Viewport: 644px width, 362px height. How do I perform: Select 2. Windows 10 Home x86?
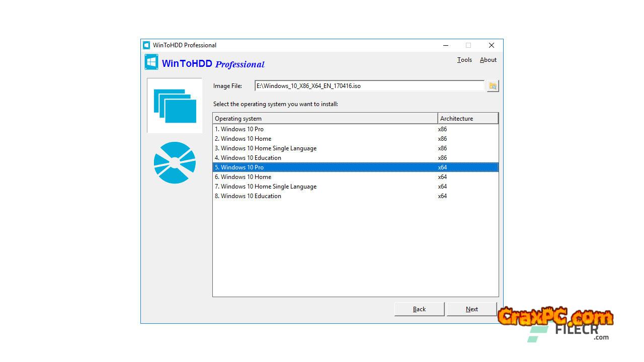(x=356, y=139)
